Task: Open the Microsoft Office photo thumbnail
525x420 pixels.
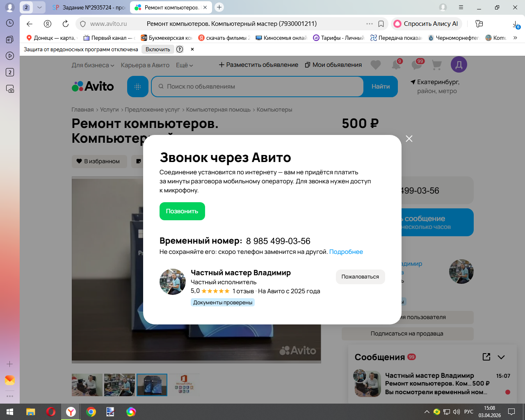Action: pyautogui.click(x=184, y=385)
